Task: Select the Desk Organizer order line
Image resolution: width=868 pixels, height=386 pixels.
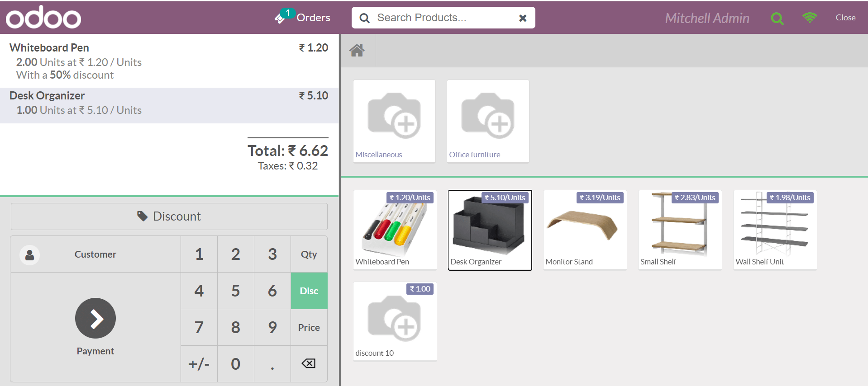Action: coord(169,105)
